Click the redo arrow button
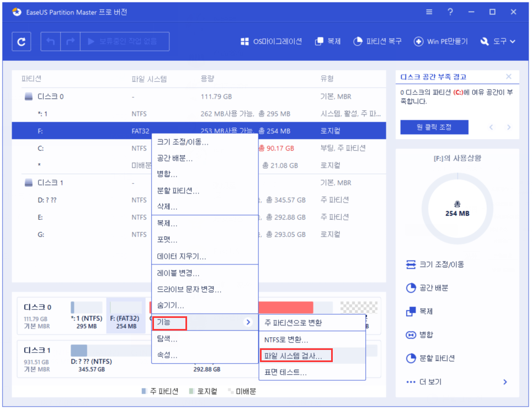This screenshot has width=532, height=409. (70, 41)
